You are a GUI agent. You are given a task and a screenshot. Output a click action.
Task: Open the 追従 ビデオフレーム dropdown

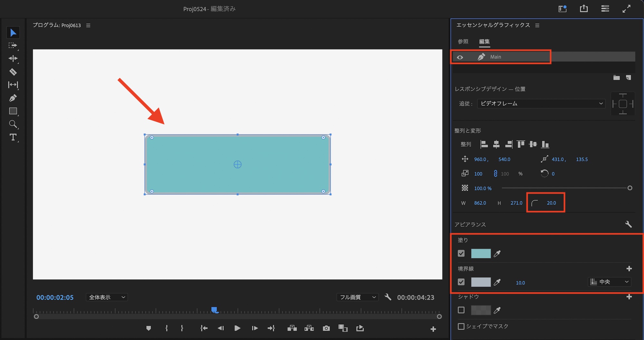[x=541, y=104]
